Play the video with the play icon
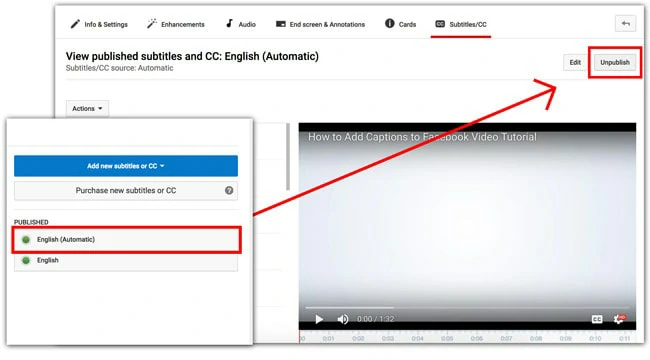650x360 pixels. click(319, 319)
